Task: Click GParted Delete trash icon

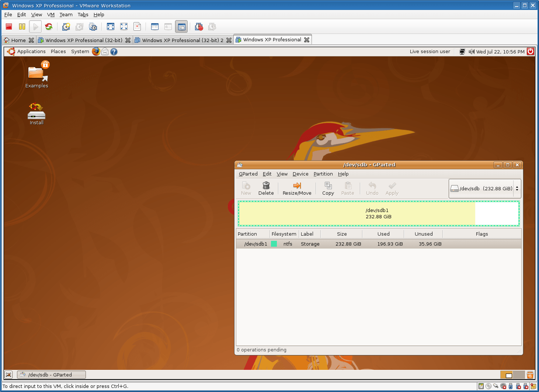Action: (266, 188)
